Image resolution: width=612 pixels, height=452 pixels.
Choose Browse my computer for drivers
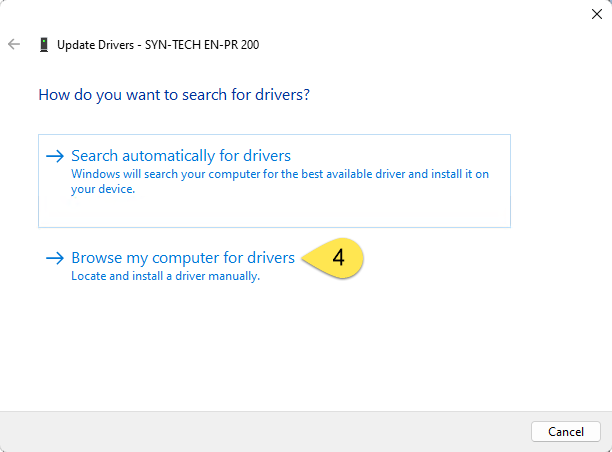click(x=183, y=258)
